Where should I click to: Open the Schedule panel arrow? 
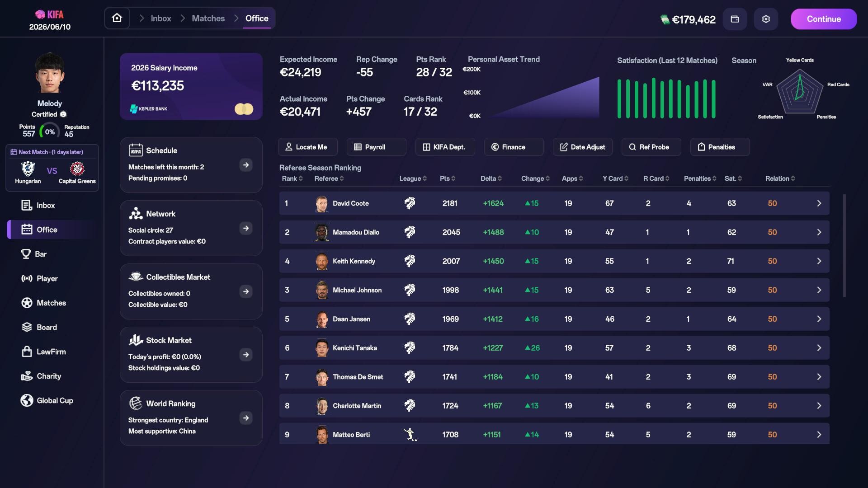246,165
